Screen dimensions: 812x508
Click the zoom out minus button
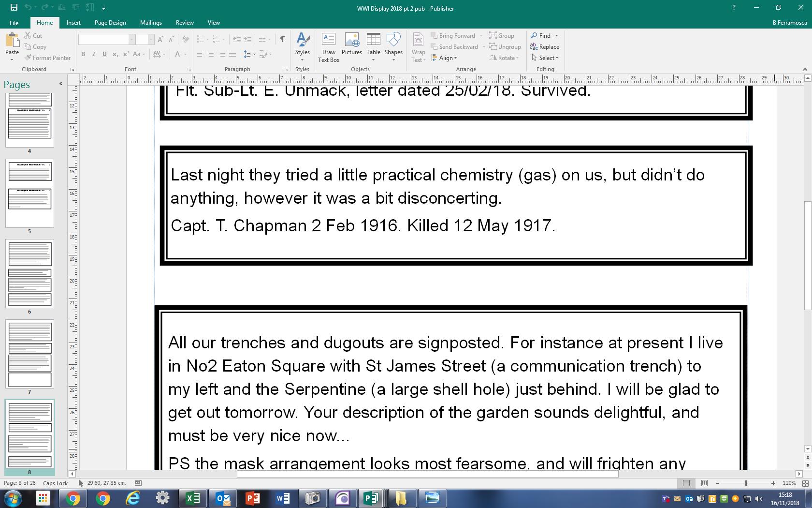pyautogui.click(x=718, y=483)
